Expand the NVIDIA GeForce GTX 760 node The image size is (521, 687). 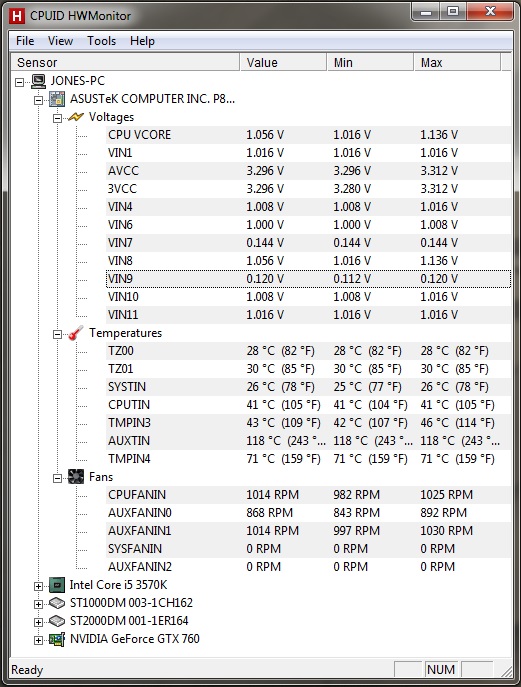coord(39,640)
